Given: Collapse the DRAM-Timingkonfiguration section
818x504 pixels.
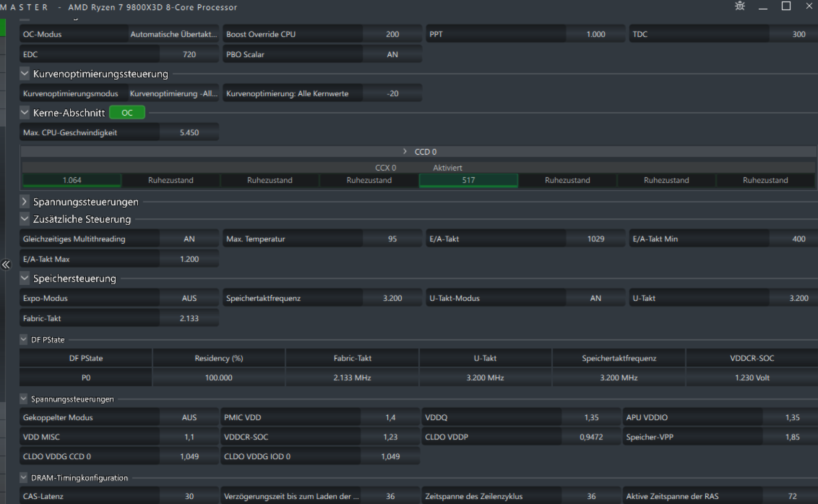Looking at the screenshot, I should [x=24, y=478].
